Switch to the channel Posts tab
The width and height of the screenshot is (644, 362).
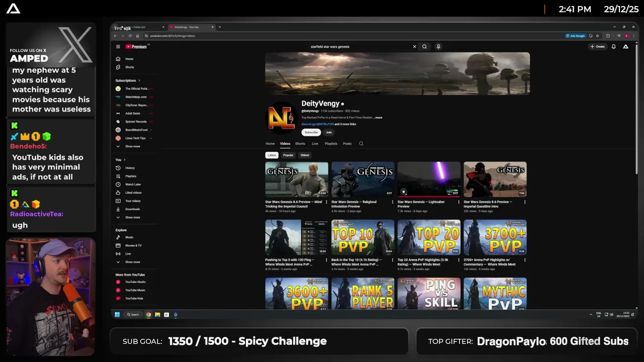[347, 144]
